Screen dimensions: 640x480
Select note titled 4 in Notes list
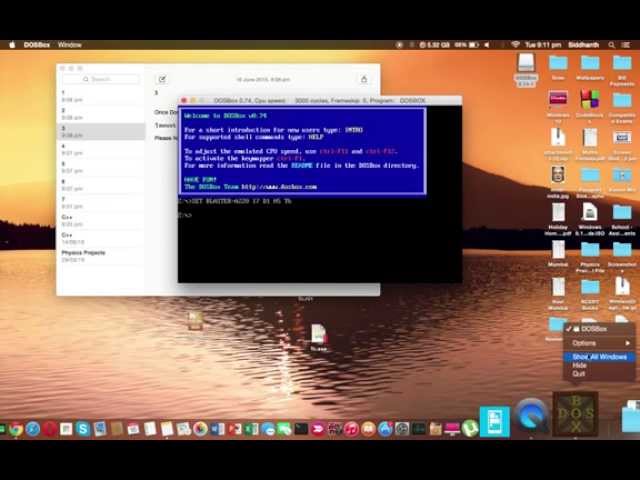coord(102,149)
